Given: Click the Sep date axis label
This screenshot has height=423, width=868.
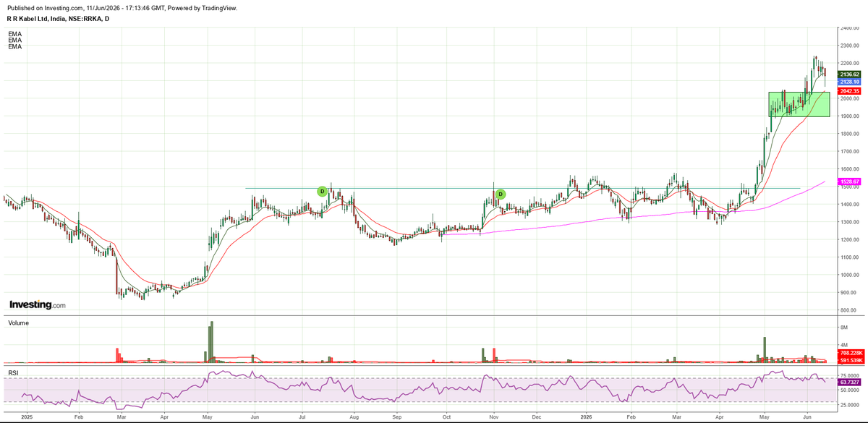Looking at the screenshot, I should tap(396, 418).
